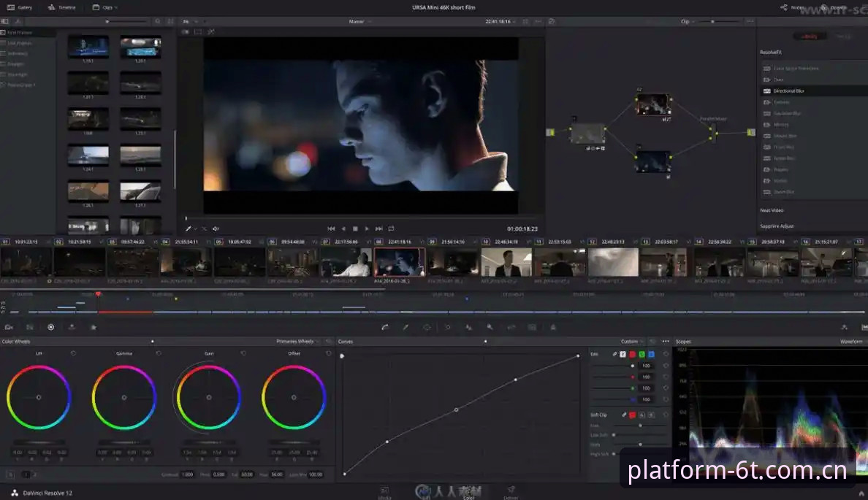The width and height of the screenshot is (868, 500).
Task: Toggle loop playback
Action: coord(392,228)
